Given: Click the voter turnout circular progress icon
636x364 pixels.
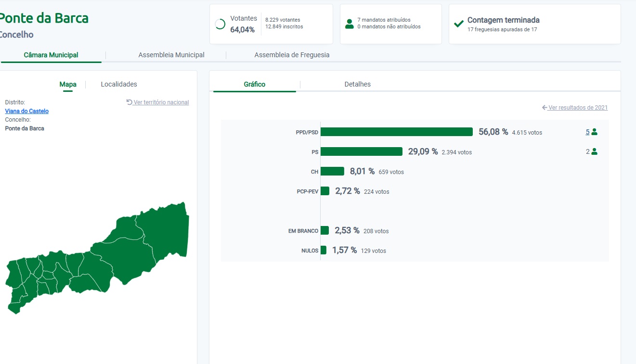Looking at the screenshot, I should [220, 24].
